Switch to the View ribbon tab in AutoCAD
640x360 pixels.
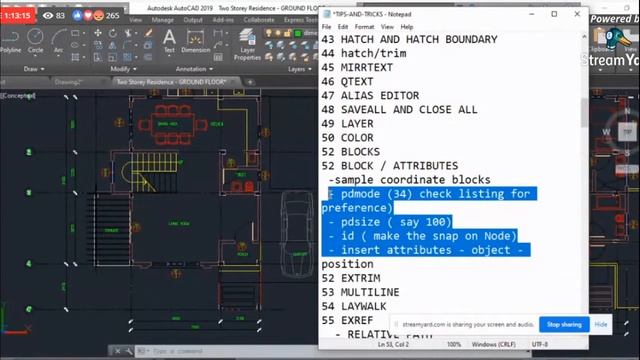point(136,20)
